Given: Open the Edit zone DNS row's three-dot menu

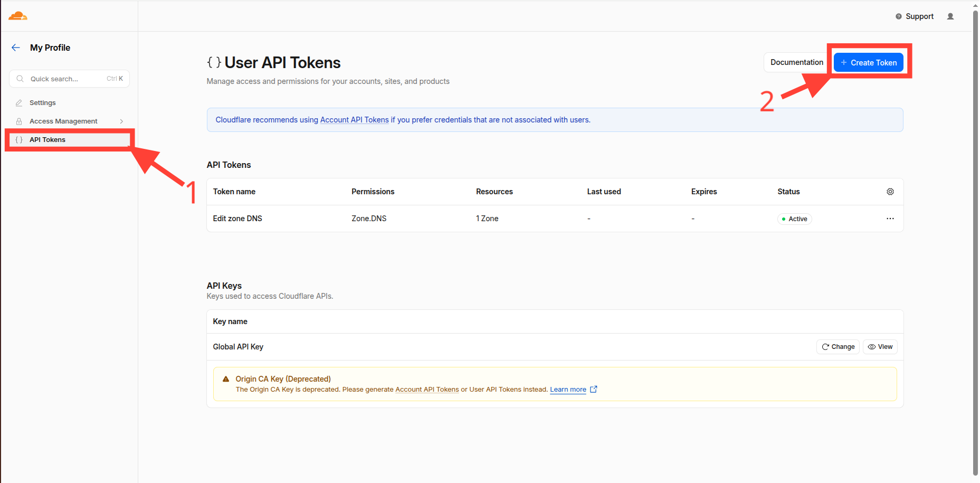Looking at the screenshot, I should [x=890, y=219].
